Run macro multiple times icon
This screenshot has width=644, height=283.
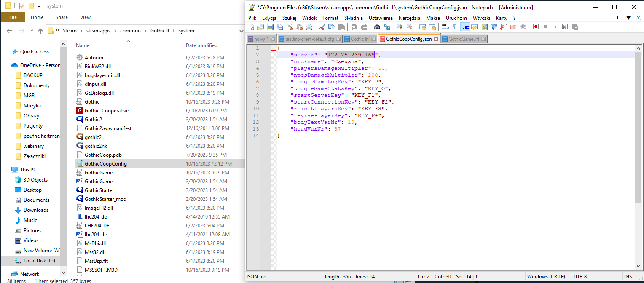coord(565,27)
